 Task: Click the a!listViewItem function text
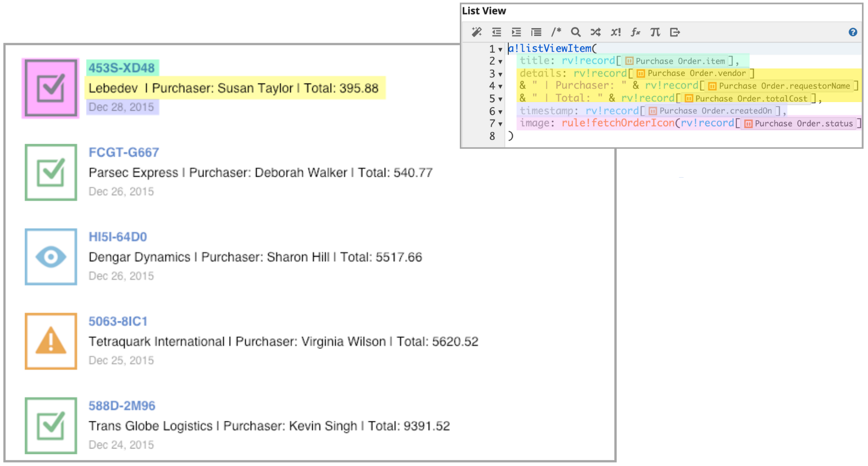[549, 49]
